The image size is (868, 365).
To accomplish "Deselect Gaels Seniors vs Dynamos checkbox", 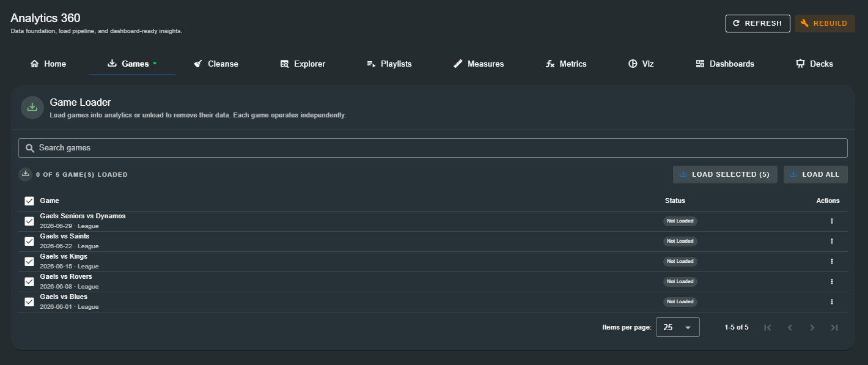I will click(x=29, y=221).
